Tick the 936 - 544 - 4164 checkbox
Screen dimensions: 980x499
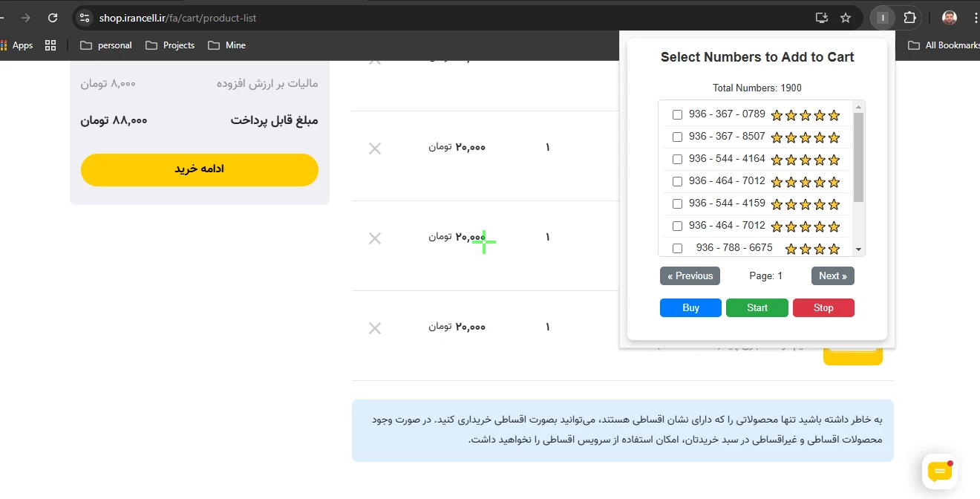point(677,160)
